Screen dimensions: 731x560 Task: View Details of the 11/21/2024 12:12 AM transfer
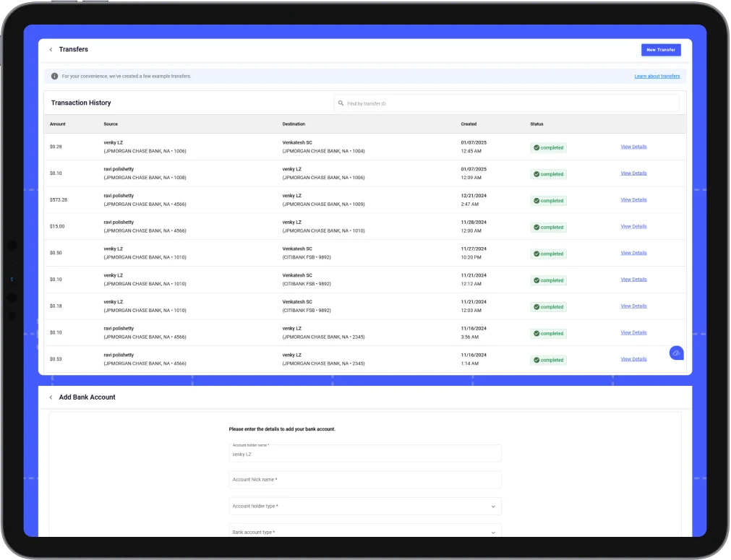tap(633, 280)
